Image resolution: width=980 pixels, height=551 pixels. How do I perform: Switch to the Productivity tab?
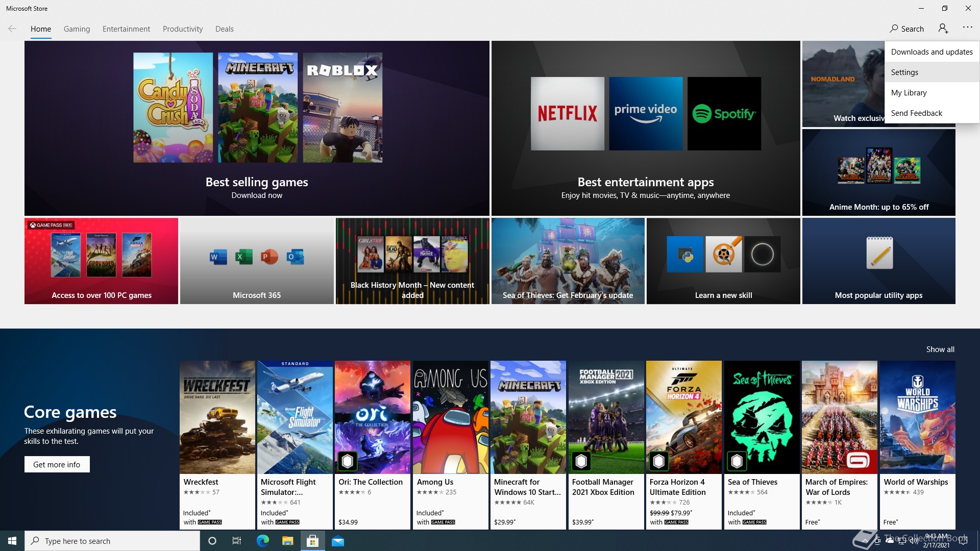[x=183, y=29]
